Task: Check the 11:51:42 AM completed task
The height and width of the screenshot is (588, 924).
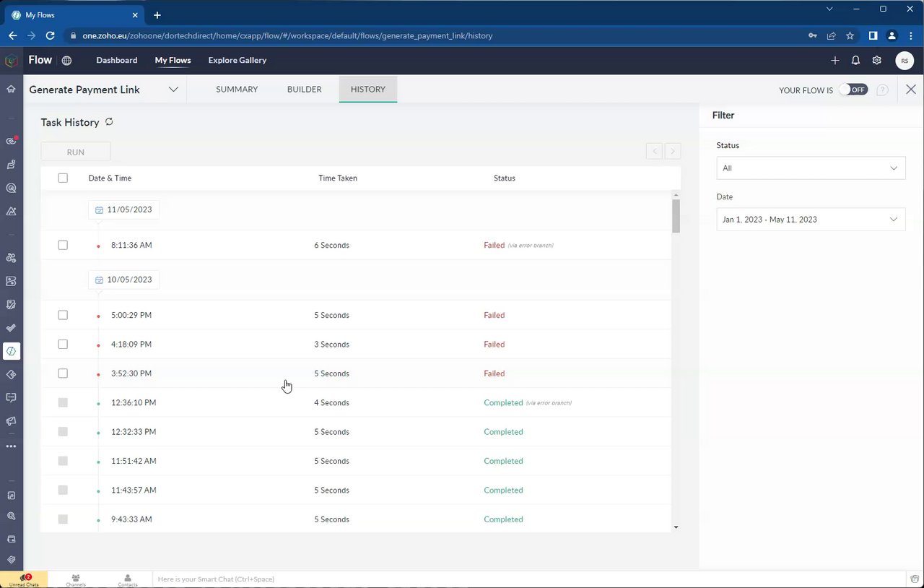Action: point(63,461)
